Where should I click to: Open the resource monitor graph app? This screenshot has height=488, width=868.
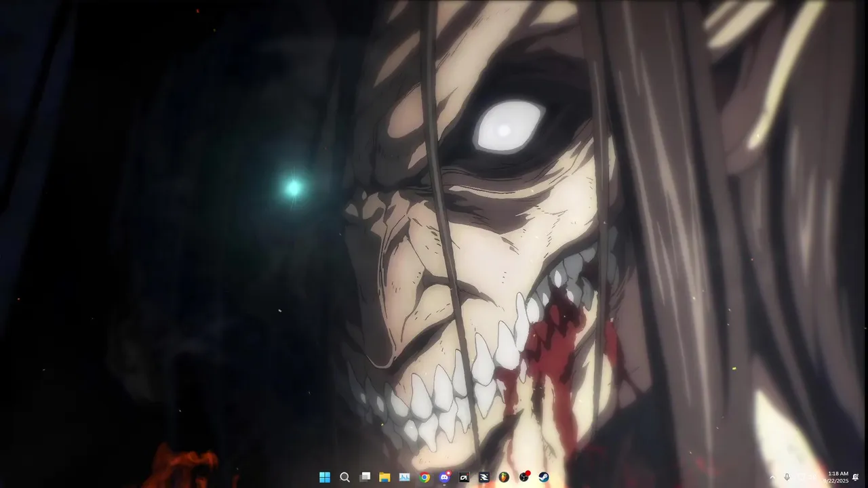[405, 477]
